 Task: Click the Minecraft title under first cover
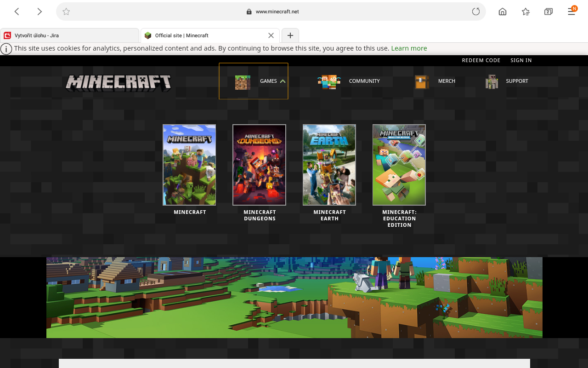[190, 212]
